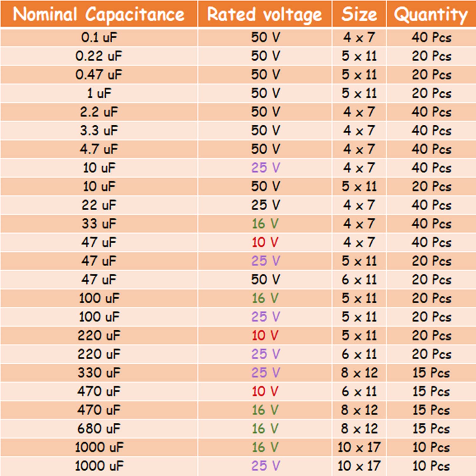Click the 4.7 uF capacitance cell
Screen dimensions: 476x476
pos(99,149)
